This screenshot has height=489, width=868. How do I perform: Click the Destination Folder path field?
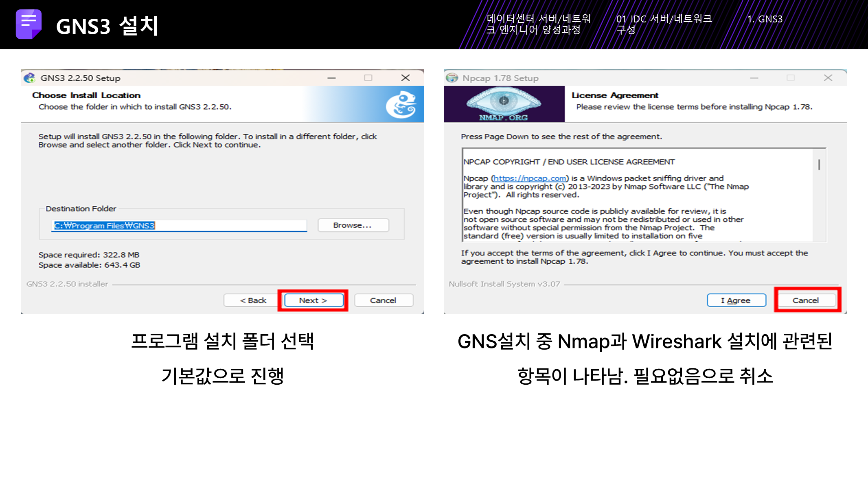coord(179,226)
